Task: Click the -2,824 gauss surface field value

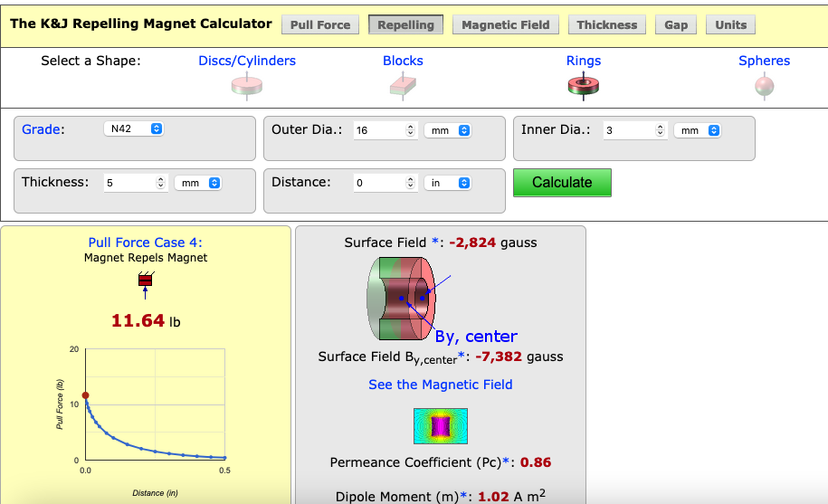Action: pos(472,242)
